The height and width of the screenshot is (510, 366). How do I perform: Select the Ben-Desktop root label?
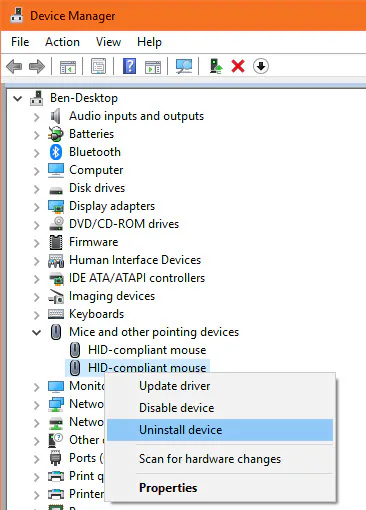coord(84,98)
